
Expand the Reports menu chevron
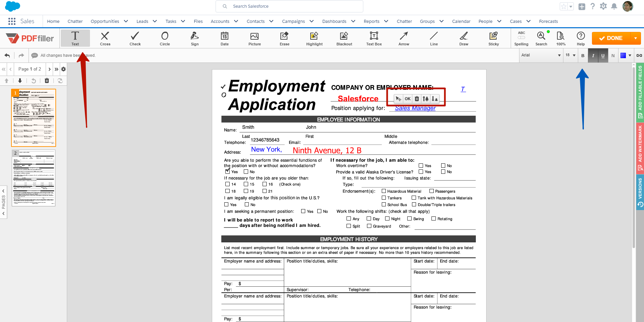click(386, 21)
